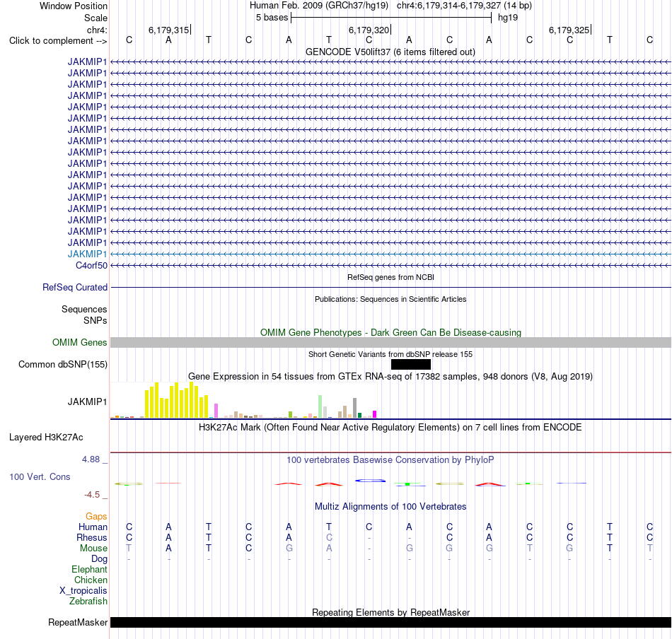Click the C4orf50 transcript arrow line
Viewport: 672px width, 639px height.
click(x=390, y=266)
